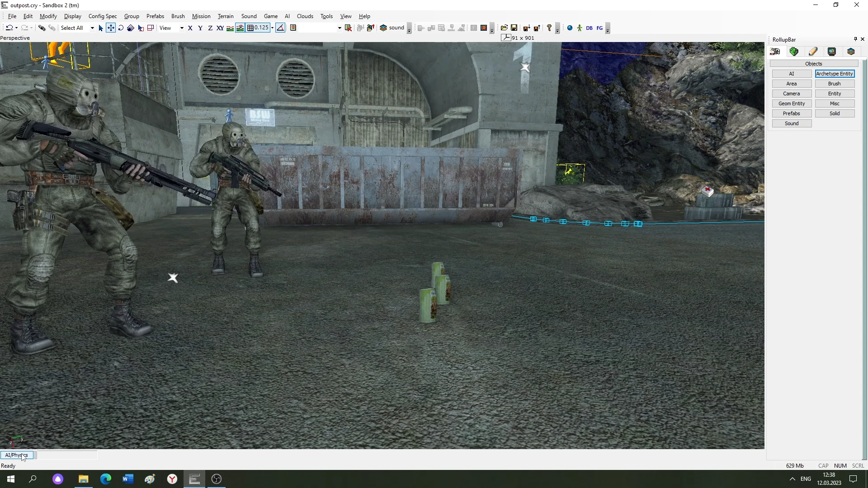Open the Config Spec menu
Screen dimensions: 868x488
(x=103, y=16)
